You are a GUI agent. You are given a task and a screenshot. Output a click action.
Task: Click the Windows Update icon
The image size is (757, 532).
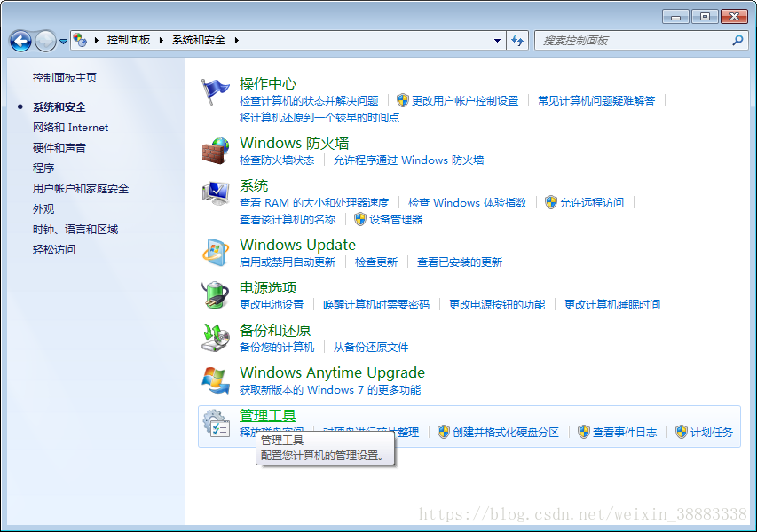pos(216,252)
